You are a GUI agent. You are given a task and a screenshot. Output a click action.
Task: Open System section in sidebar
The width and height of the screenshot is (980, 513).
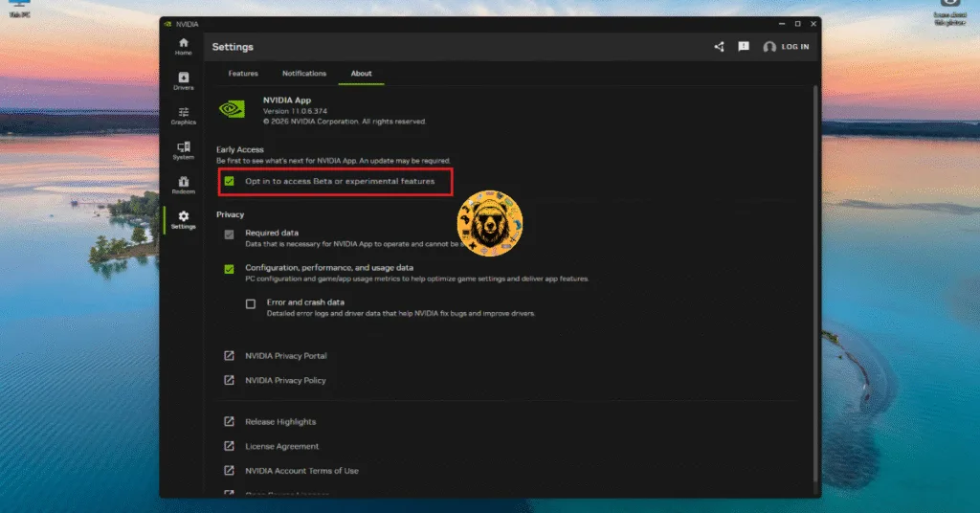point(183,150)
